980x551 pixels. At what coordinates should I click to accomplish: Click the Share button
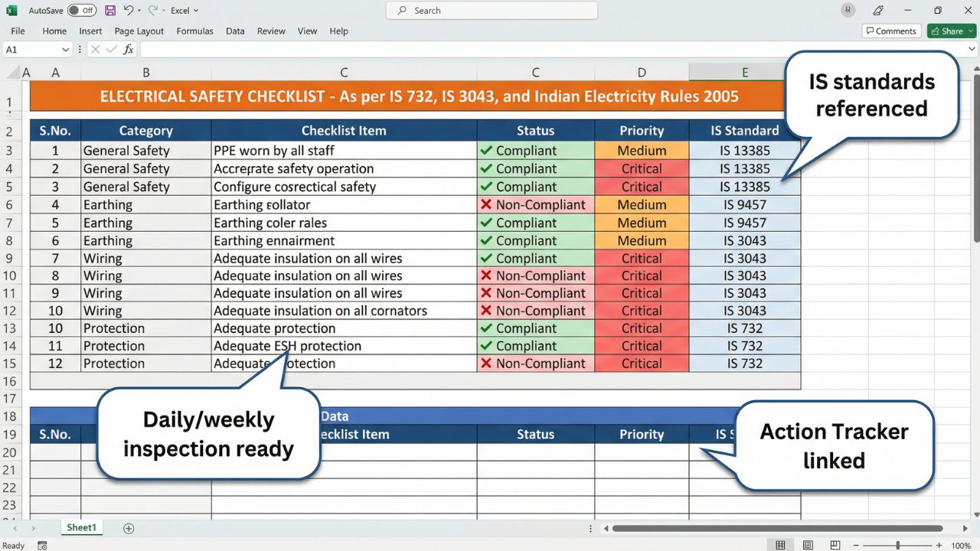tap(948, 31)
